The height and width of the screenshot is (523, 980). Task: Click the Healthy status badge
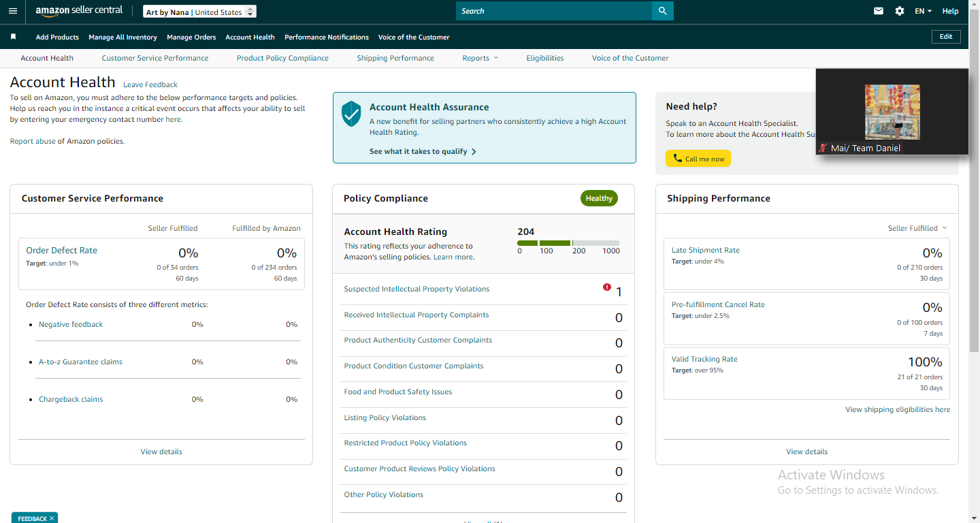[599, 198]
